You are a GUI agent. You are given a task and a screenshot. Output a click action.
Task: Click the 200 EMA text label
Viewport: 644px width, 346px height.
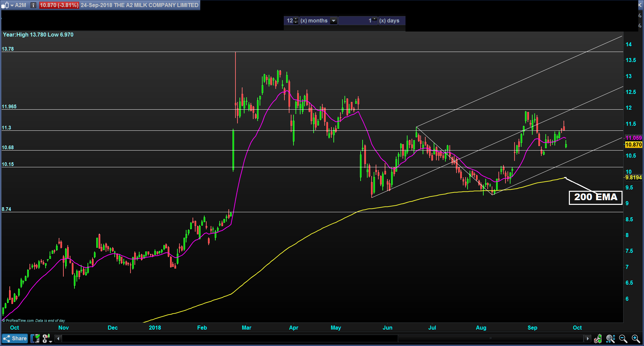coord(596,197)
